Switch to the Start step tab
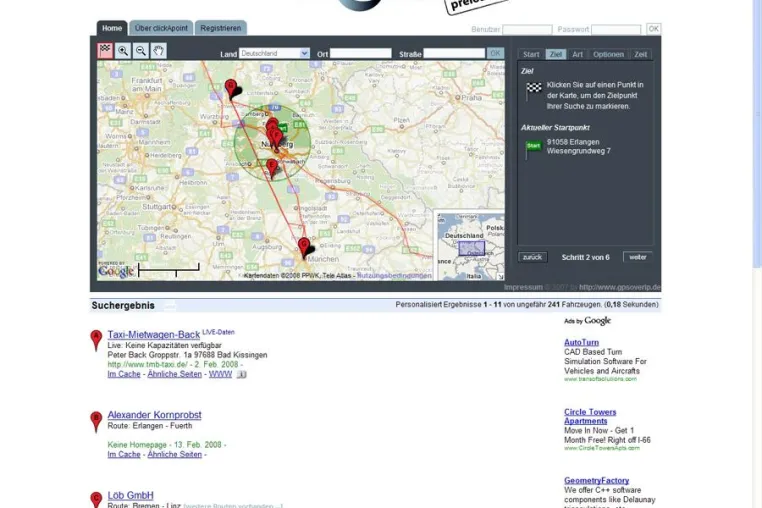762x508 pixels. click(x=531, y=54)
